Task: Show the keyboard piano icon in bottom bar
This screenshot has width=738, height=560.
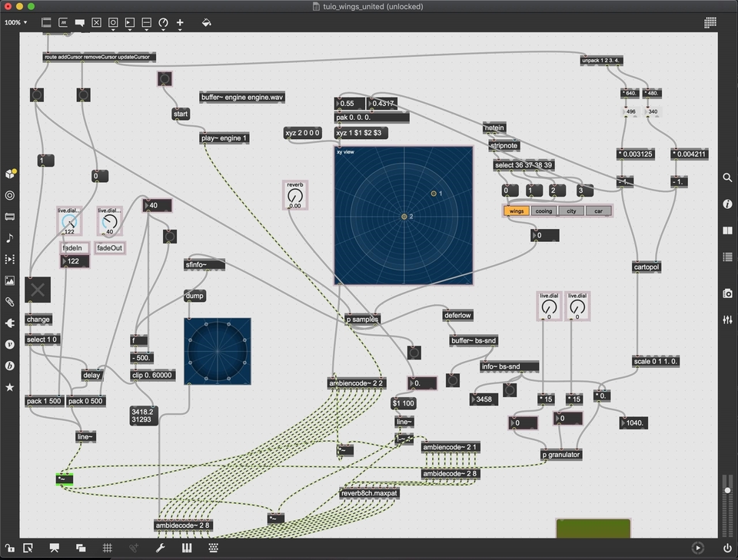Action: [186, 548]
